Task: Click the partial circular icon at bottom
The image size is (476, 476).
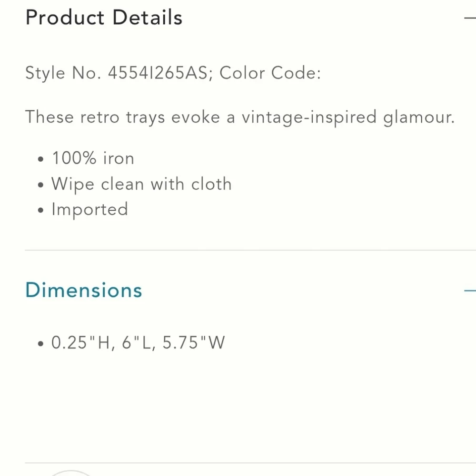Action: point(70,473)
